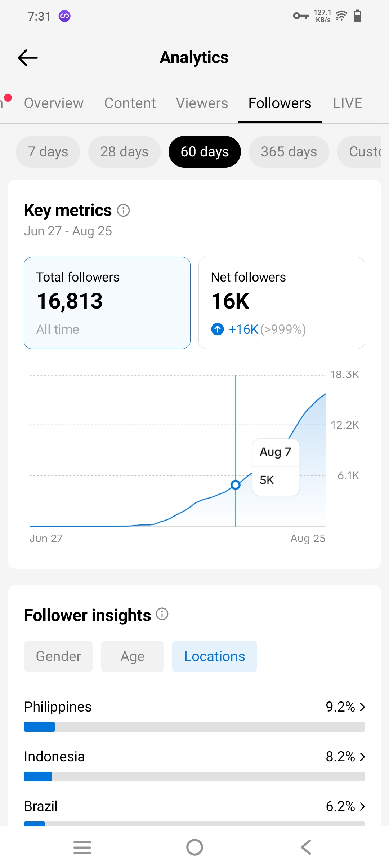
Task: Show Age follower insights
Action: point(133,656)
